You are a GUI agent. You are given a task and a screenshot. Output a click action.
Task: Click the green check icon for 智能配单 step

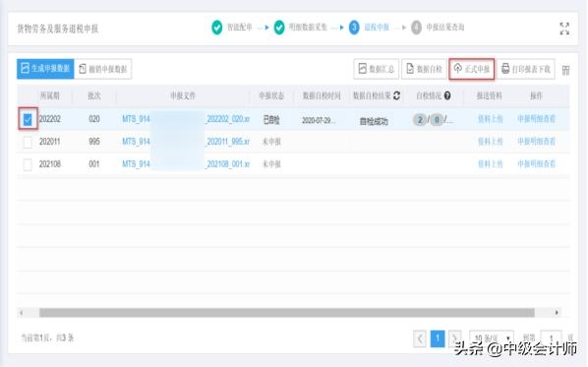coord(216,28)
